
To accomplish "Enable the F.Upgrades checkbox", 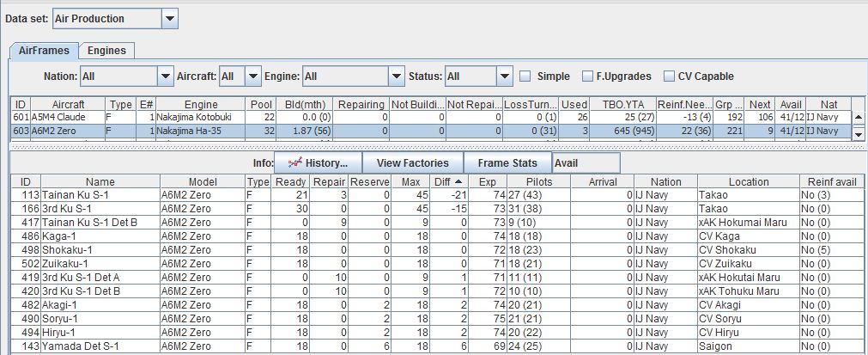I will click(x=588, y=77).
